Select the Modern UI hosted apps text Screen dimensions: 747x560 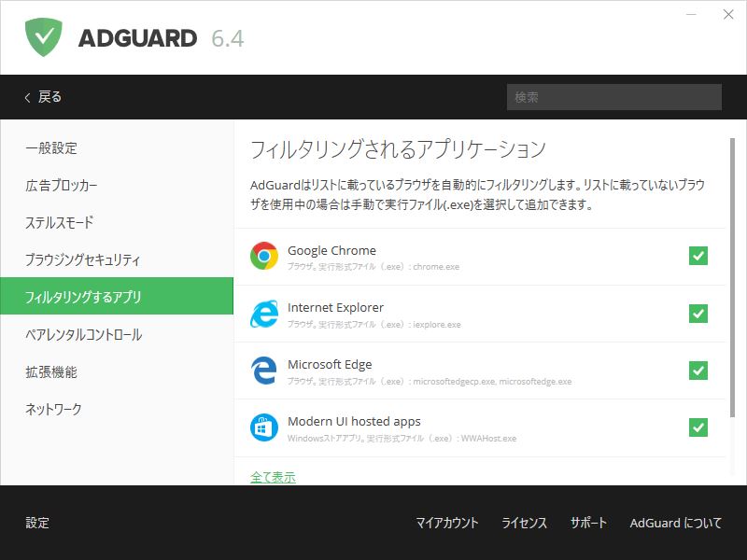354,422
